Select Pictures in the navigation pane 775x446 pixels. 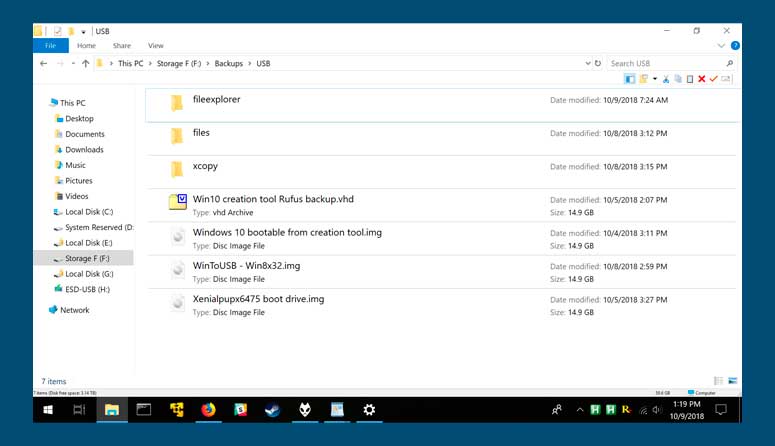[x=79, y=180]
